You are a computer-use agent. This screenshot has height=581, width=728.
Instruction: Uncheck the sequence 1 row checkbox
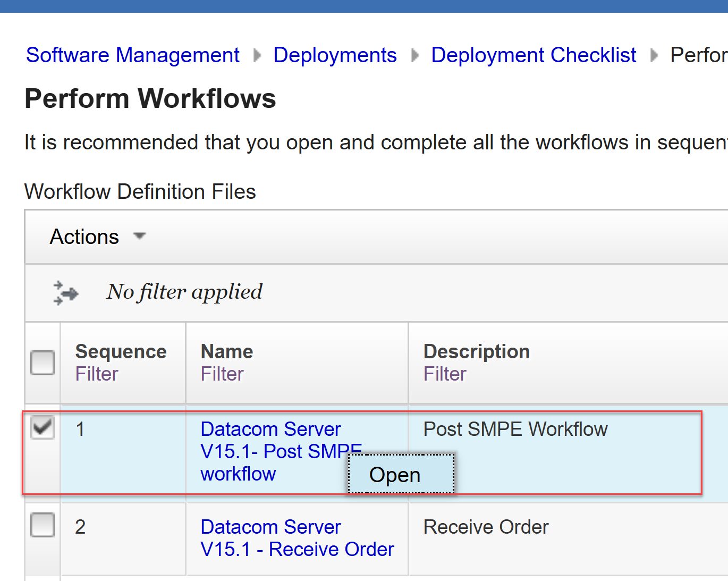pyautogui.click(x=43, y=427)
